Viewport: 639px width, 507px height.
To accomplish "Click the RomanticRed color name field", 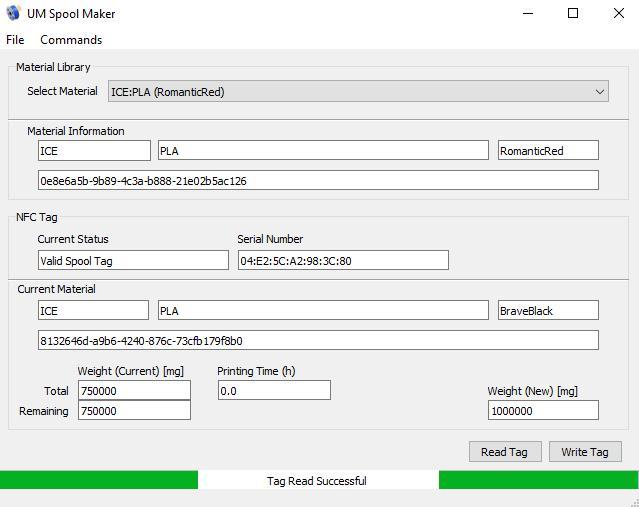I will [548, 150].
